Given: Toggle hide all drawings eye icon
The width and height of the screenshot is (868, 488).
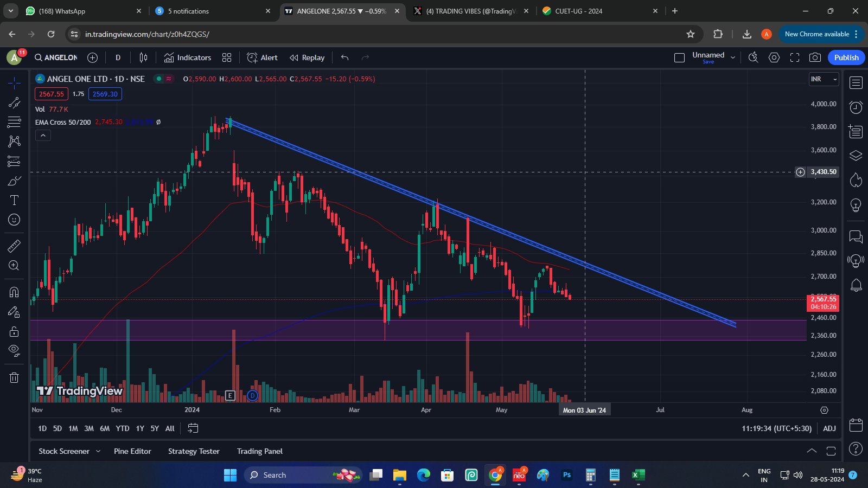Looking at the screenshot, I should click(14, 350).
